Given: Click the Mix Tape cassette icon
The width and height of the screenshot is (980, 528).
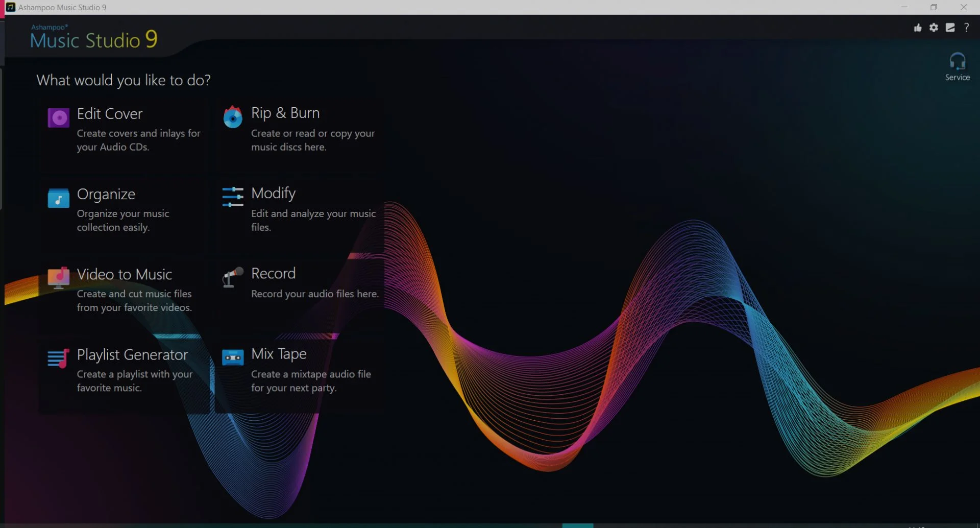Looking at the screenshot, I should [233, 357].
